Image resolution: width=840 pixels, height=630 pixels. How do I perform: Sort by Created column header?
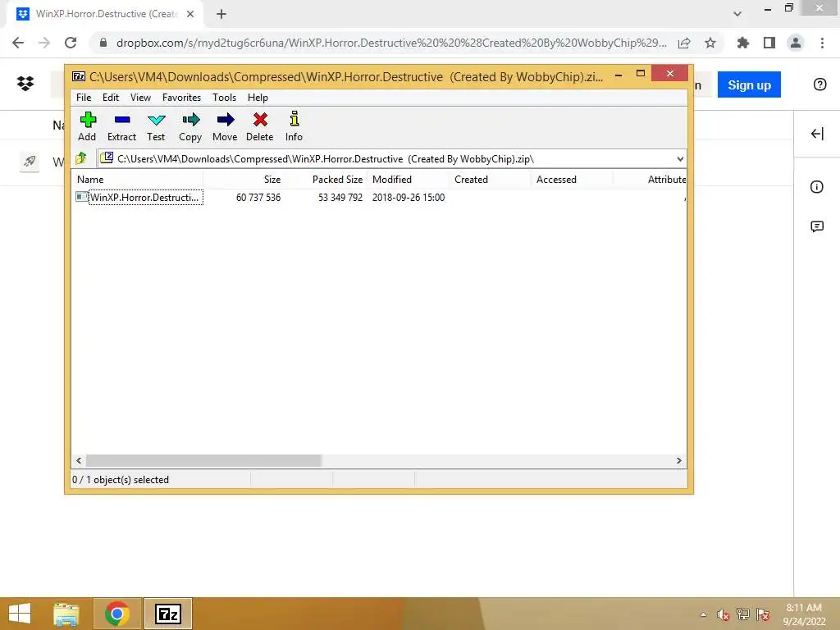tap(490, 180)
